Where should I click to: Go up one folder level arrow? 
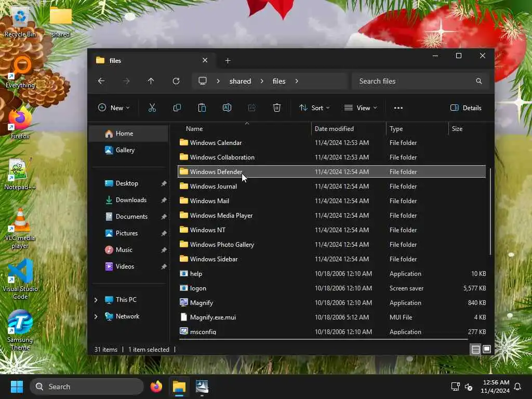pos(151,81)
